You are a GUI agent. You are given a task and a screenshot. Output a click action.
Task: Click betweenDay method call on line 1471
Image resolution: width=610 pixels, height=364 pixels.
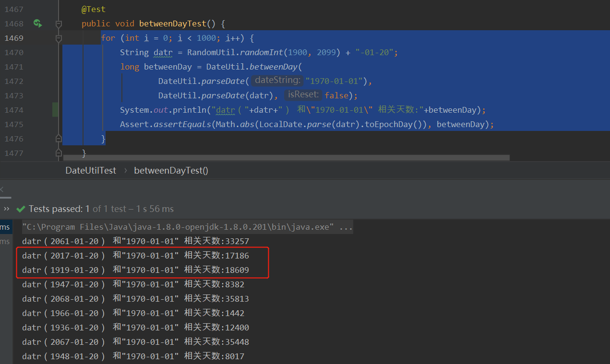point(274,67)
